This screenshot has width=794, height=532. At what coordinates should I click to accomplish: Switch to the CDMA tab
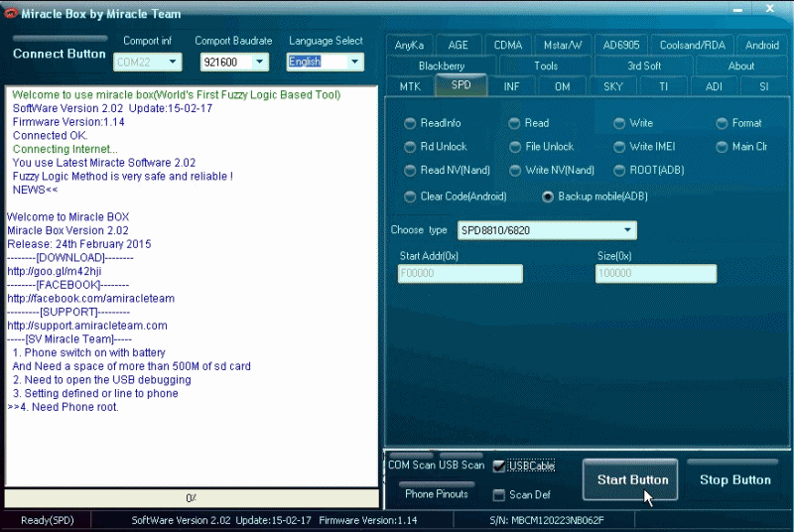click(x=508, y=45)
